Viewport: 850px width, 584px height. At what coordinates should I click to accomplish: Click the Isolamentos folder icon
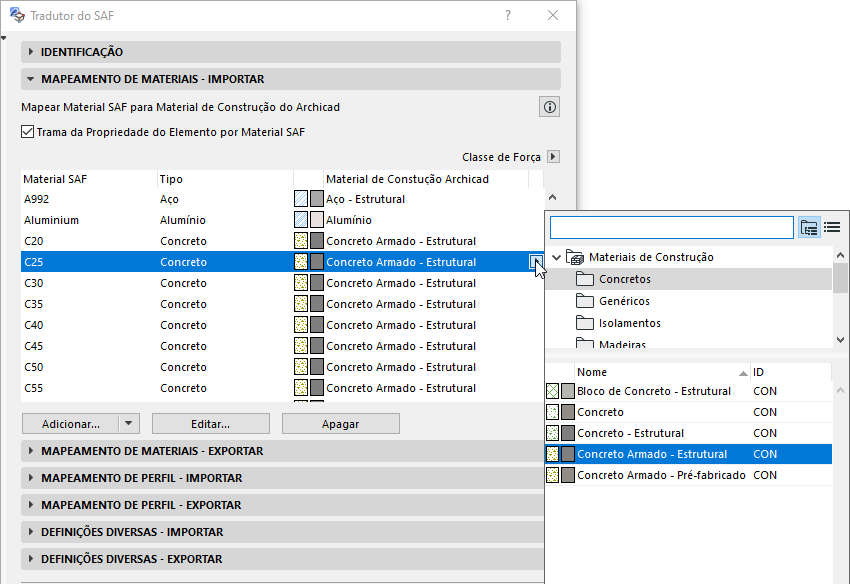point(585,323)
